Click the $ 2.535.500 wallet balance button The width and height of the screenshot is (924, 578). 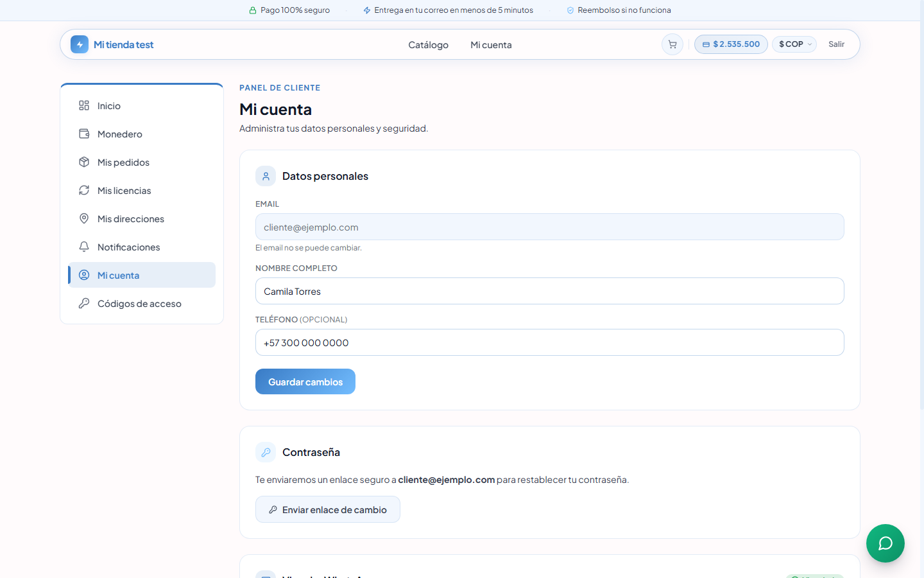coord(731,44)
